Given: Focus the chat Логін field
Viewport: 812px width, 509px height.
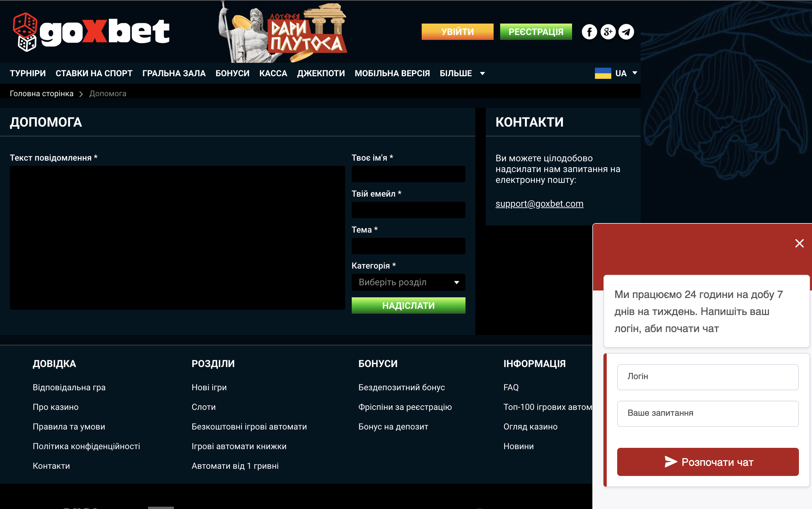Looking at the screenshot, I should (708, 377).
